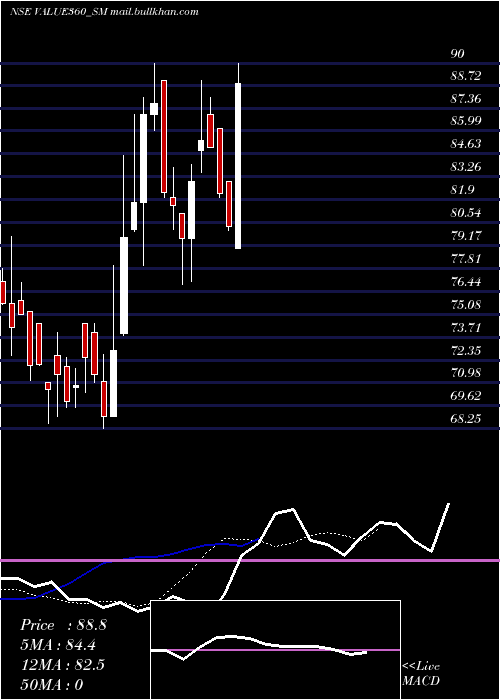Click the '12MA : 82.5' readout

coord(62,665)
